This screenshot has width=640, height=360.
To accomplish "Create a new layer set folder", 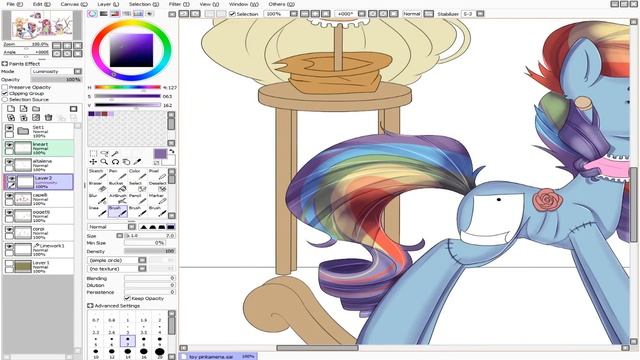I will click(x=36, y=109).
